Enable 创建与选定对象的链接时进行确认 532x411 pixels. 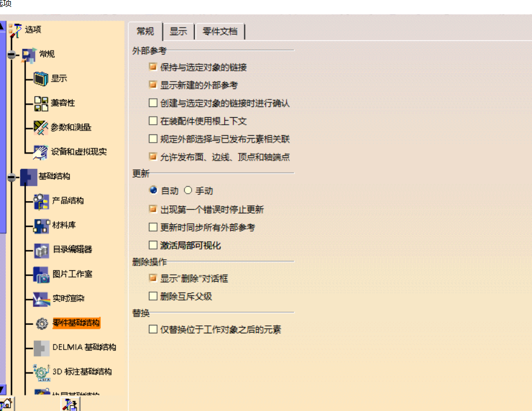[153, 103]
